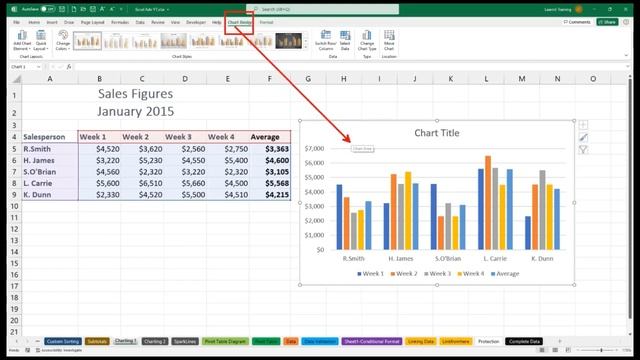640x360 pixels.
Task: Switch to Pivot Table Diagram sheet
Action: click(x=225, y=341)
